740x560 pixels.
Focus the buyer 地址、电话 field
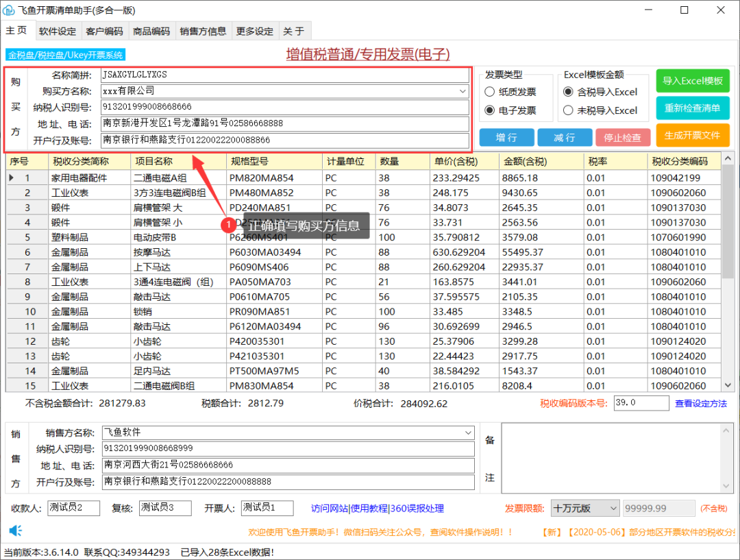click(x=285, y=123)
